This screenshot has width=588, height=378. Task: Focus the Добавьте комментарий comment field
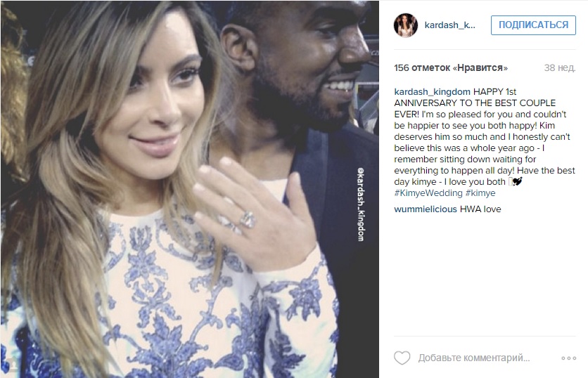pyautogui.click(x=474, y=358)
